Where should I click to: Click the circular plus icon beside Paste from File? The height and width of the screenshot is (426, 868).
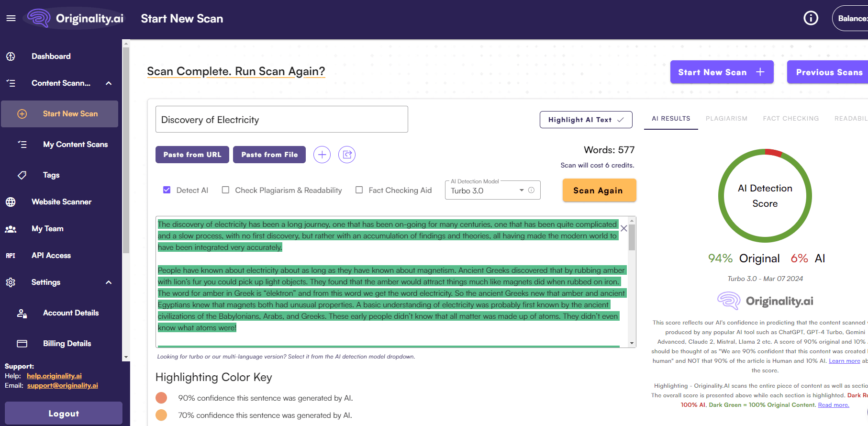tap(322, 155)
